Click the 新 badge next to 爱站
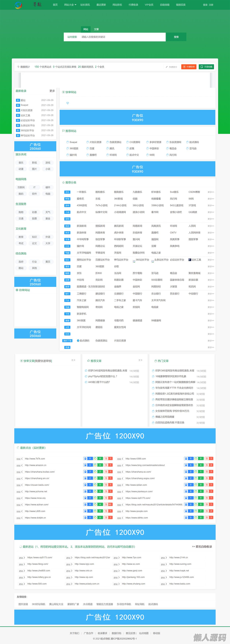Viewport: 230px width, 644px height. (18, 100)
